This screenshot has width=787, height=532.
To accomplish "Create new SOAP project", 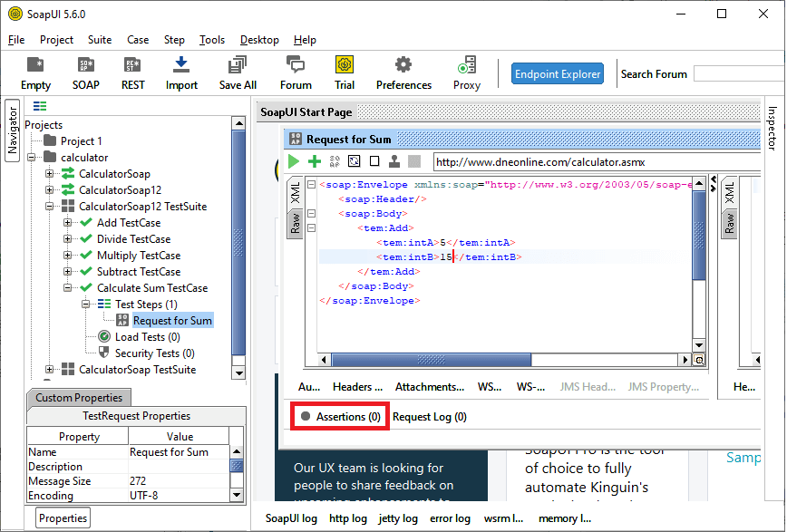I will click(x=86, y=73).
